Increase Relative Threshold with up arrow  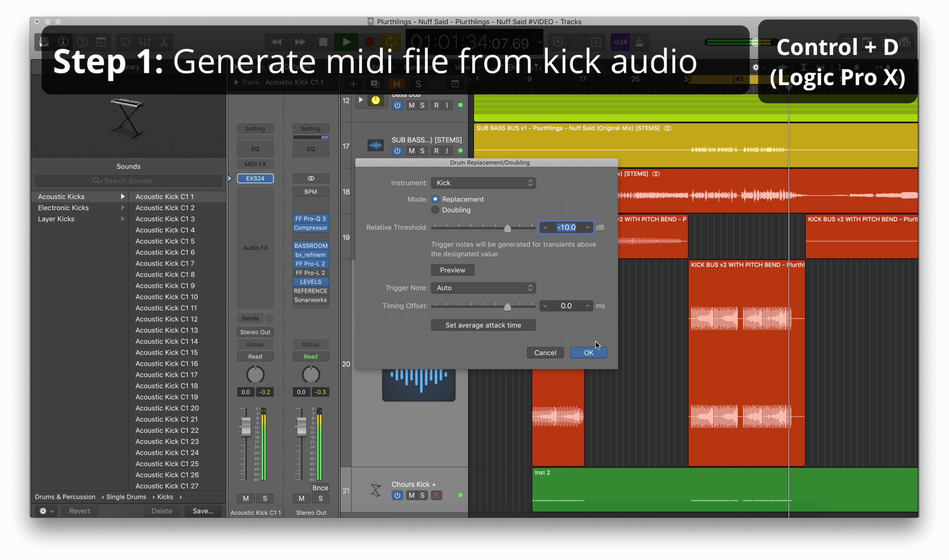point(587,227)
